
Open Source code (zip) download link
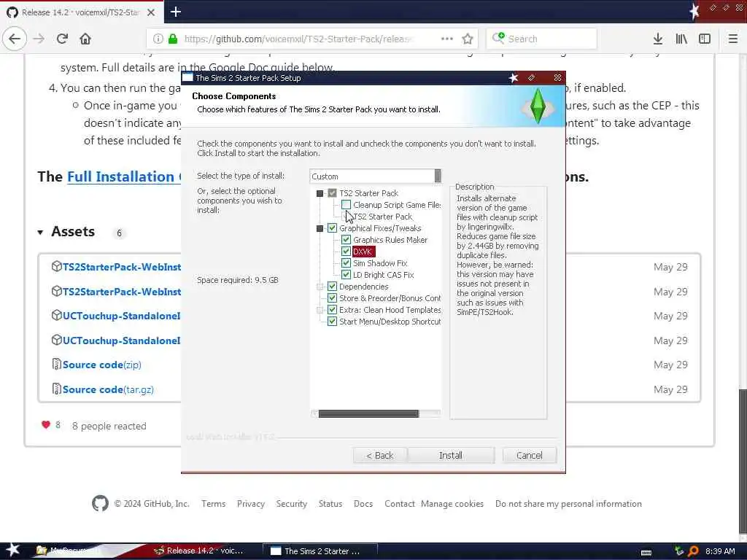[x=102, y=365]
